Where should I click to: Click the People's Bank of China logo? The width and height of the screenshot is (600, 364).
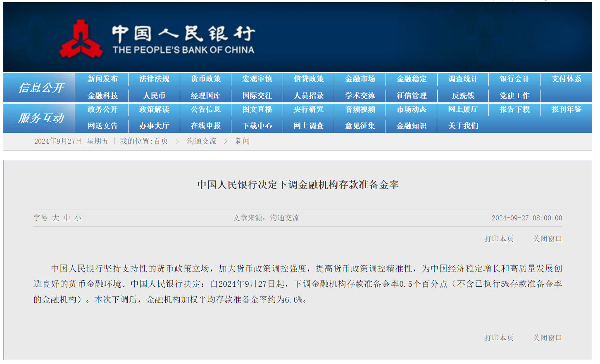click(x=157, y=39)
